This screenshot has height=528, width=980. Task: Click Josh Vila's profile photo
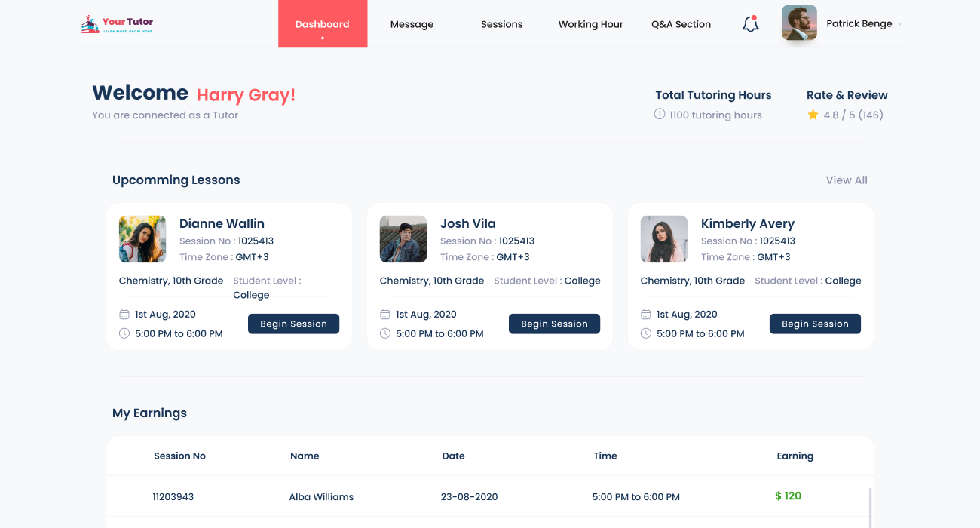click(403, 239)
